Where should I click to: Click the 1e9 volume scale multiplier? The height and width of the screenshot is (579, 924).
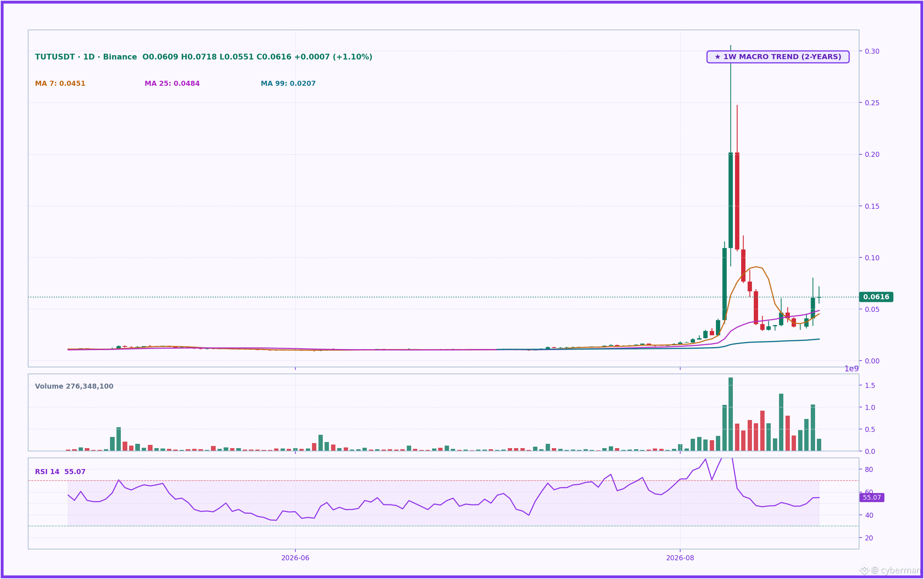[852, 369]
